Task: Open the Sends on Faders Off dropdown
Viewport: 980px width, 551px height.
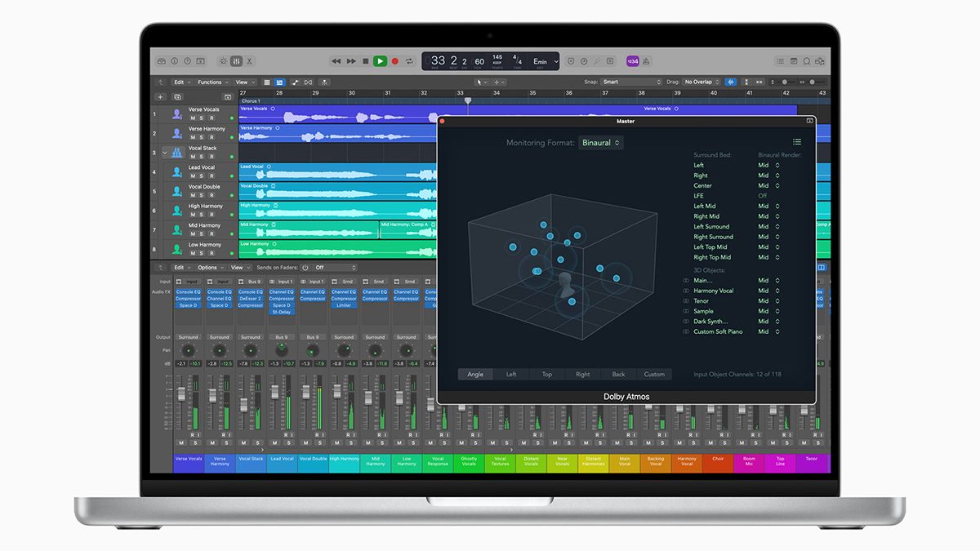Action: click(x=335, y=268)
